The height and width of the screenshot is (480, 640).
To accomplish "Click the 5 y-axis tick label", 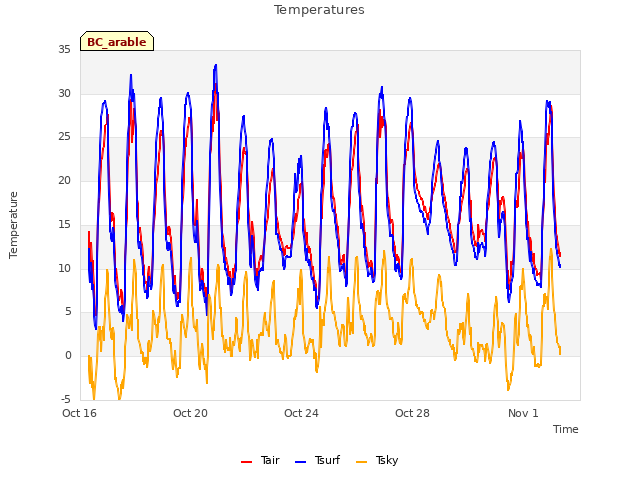I will pos(68,312).
